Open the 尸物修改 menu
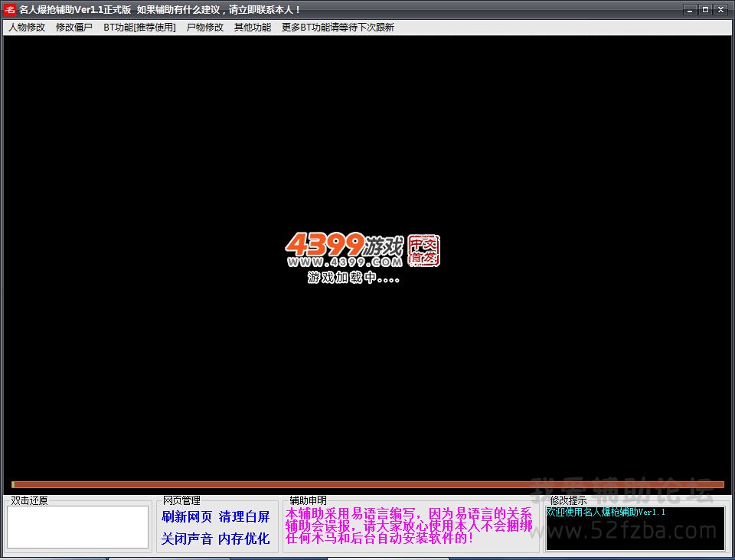 pos(205,28)
